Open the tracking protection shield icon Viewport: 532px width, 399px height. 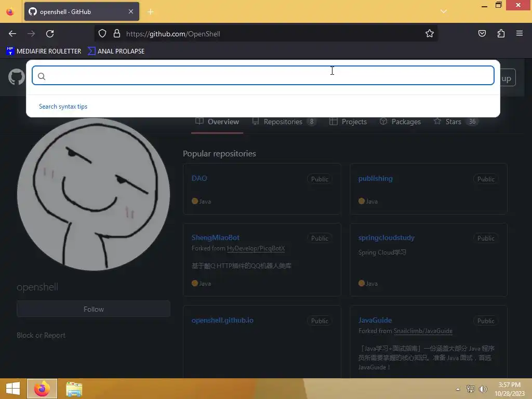[102, 34]
